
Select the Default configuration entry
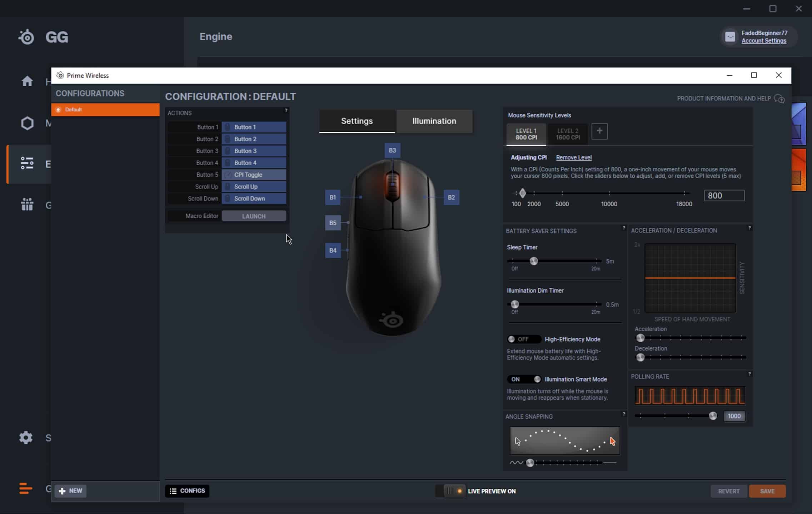click(105, 110)
